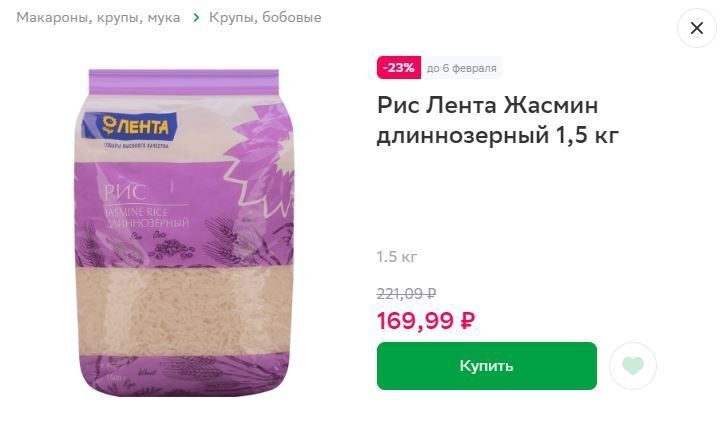Click the Jasmine Rice длиннозерный text on the package
Screen dimensions: 726x438
pos(146,218)
